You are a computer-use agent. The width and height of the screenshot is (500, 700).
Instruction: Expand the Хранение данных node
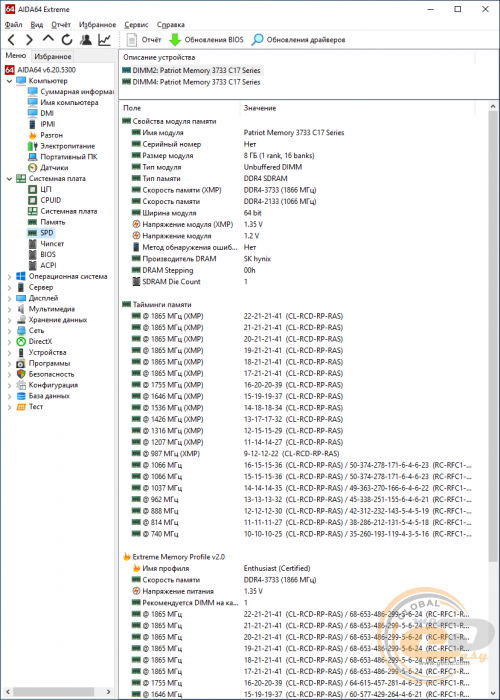[9, 320]
